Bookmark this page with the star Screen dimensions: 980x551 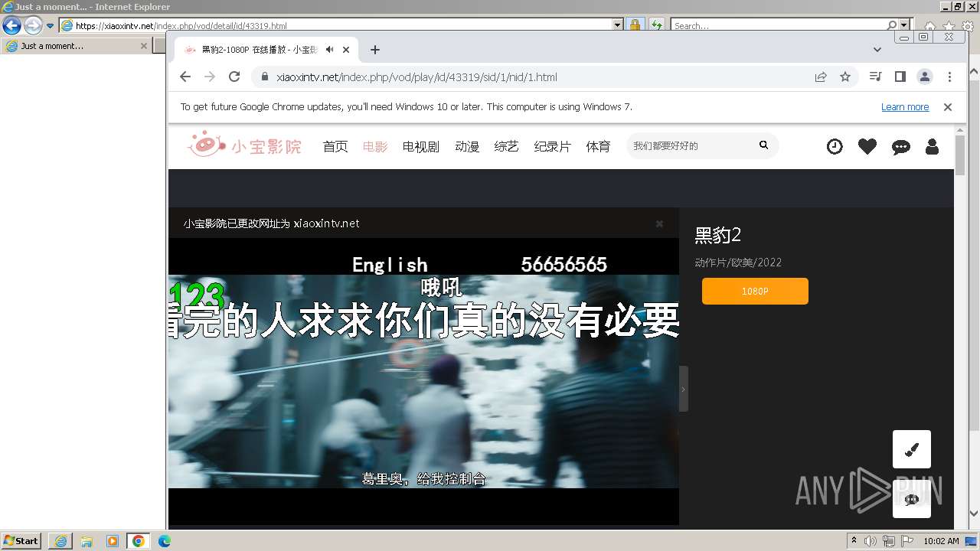[x=845, y=77]
